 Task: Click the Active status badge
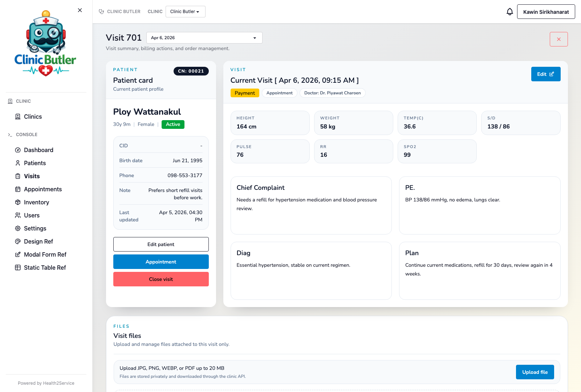click(x=173, y=124)
